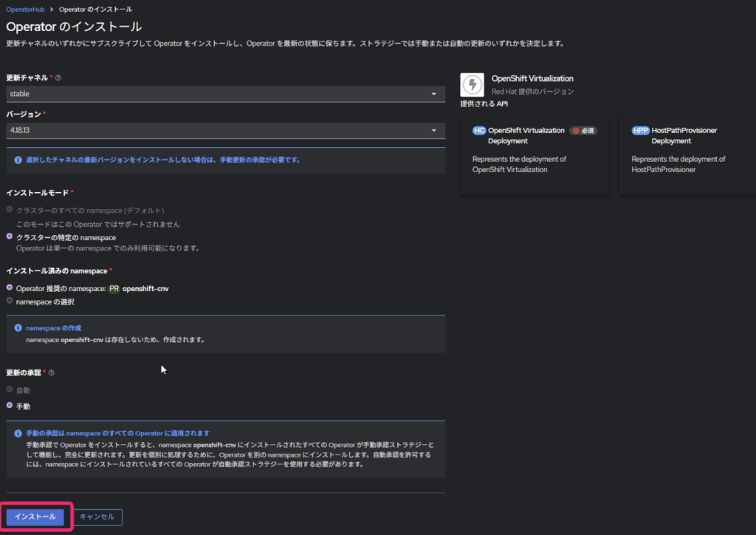The width and height of the screenshot is (756, 535).
Task: Open the 更新チャネル stable dropdown
Action: click(x=226, y=94)
